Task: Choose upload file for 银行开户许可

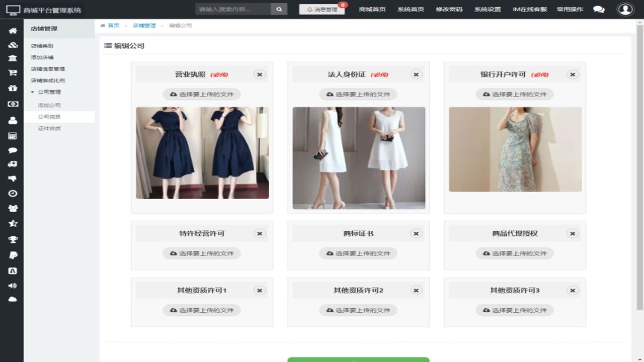Action: (515, 94)
